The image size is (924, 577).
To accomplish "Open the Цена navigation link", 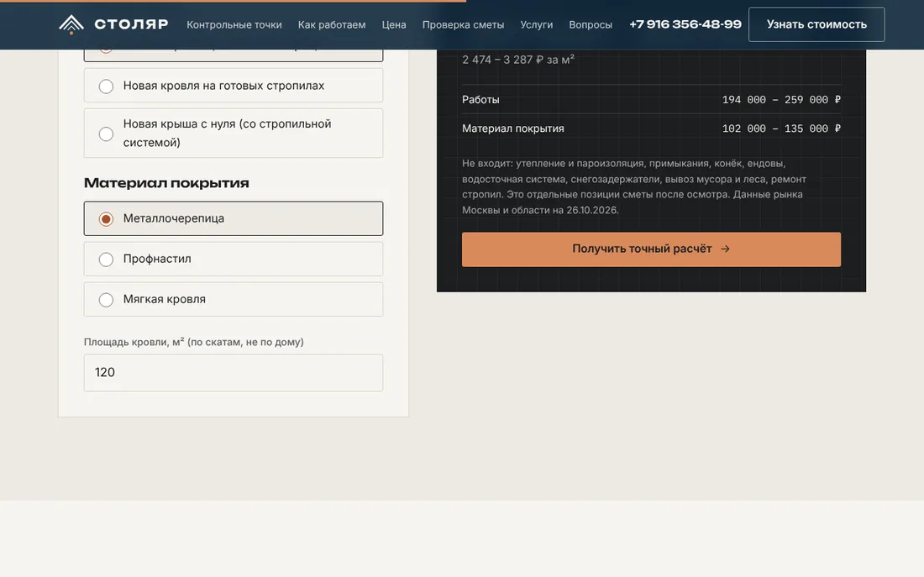I will click(394, 24).
